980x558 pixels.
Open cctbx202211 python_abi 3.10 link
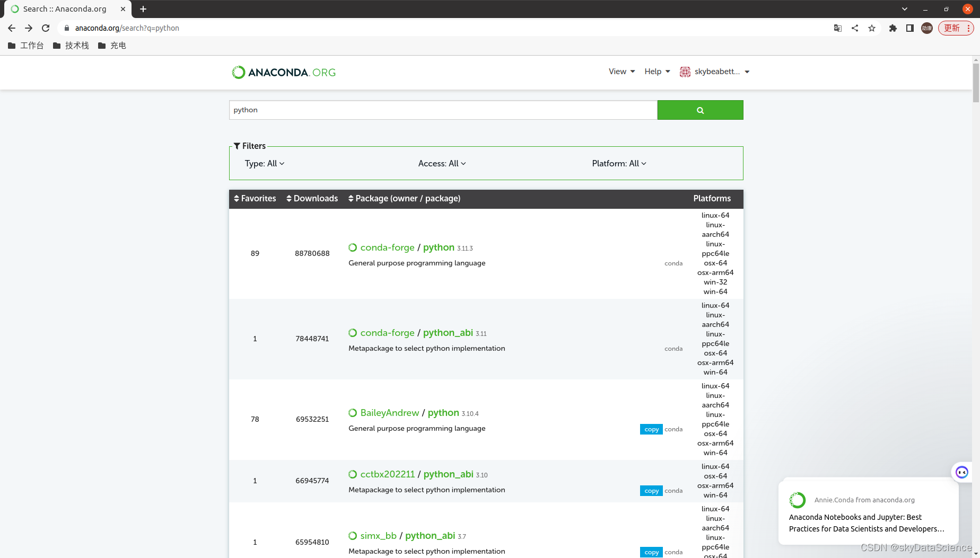click(448, 474)
